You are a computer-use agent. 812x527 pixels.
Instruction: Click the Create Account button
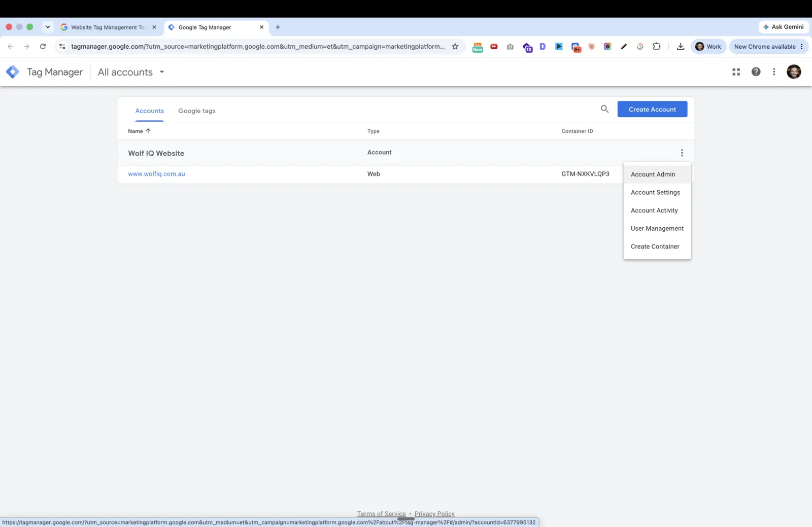tap(652, 109)
